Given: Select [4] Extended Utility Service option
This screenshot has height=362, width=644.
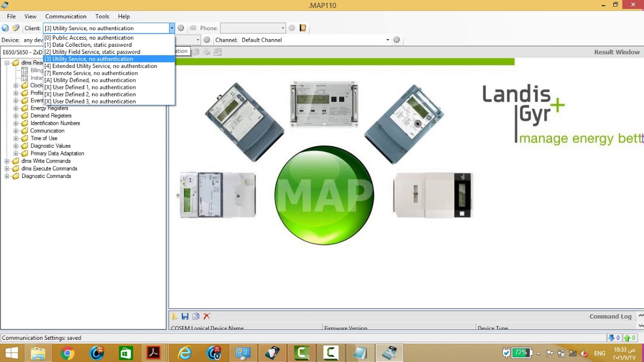Looking at the screenshot, I should click(x=109, y=66).
